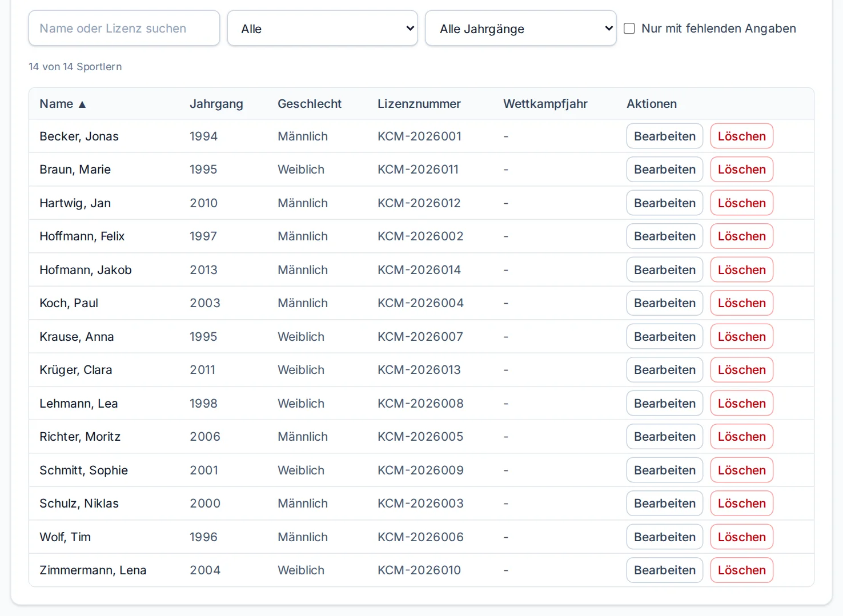Select license number KCM-2026001
This screenshot has height=616, width=843.
[419, 136]
